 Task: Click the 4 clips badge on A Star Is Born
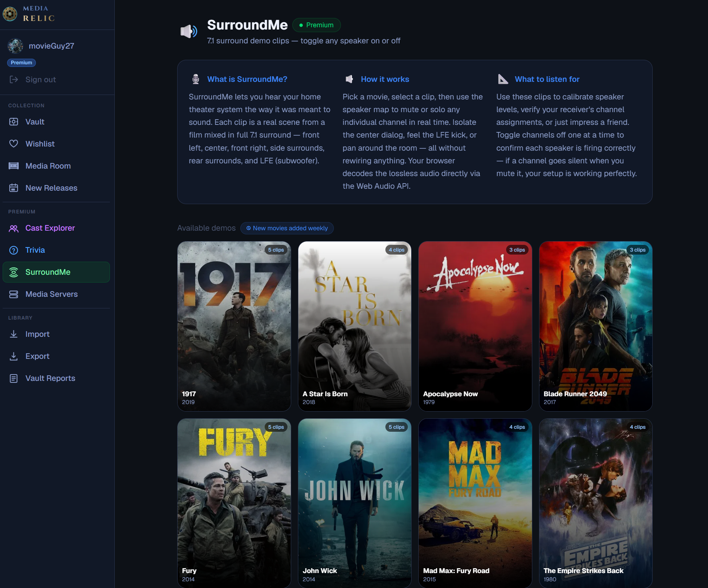(x=397, y=250)
